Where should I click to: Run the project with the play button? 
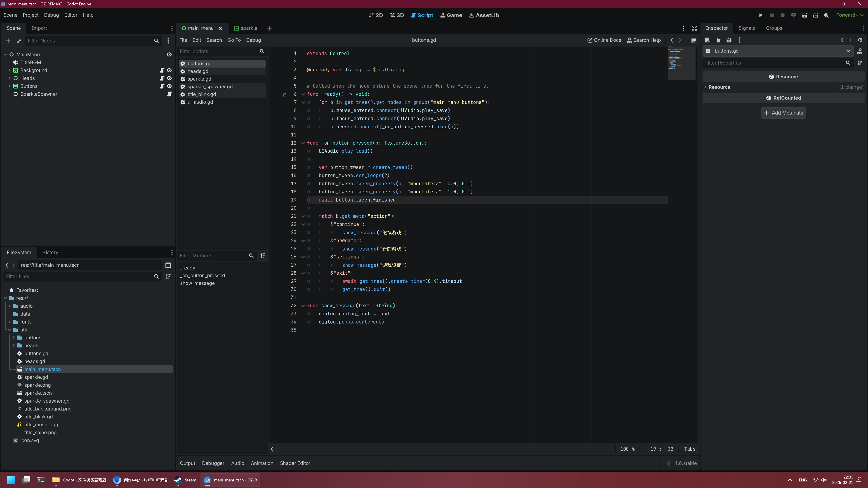pyautogui.click(x=760, y=15)
